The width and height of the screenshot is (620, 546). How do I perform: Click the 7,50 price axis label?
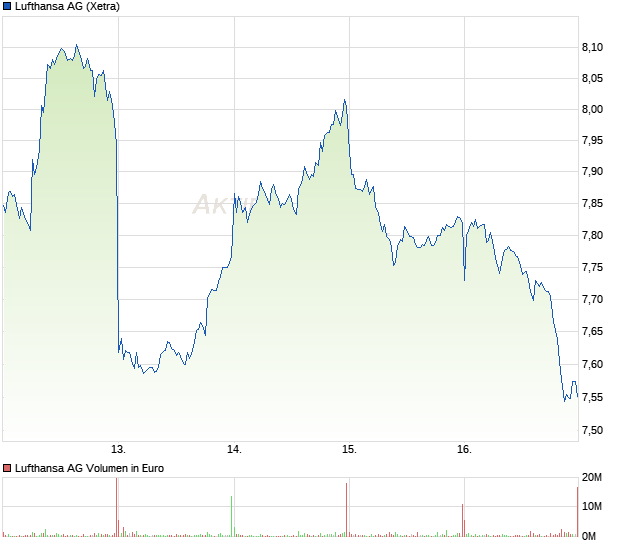592,430
